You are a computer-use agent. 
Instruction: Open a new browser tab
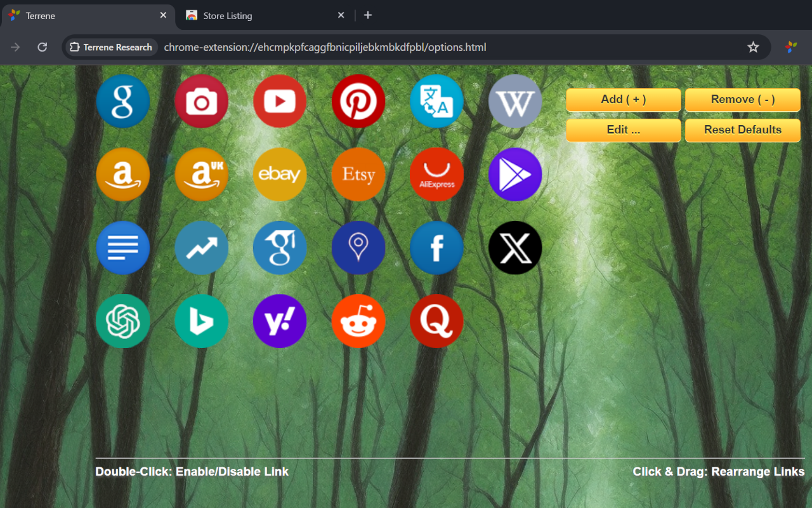coord(368,15)
